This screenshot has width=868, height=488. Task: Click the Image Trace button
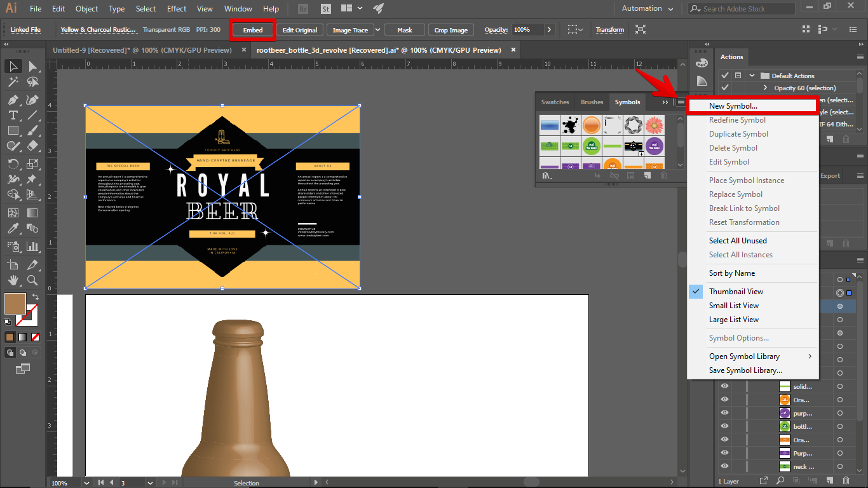tap(350, 30)
